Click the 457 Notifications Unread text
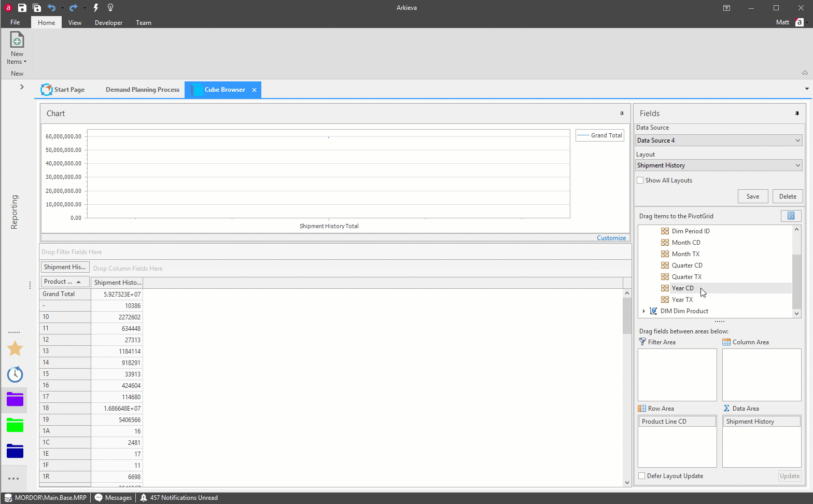 (x=184, y=498)
